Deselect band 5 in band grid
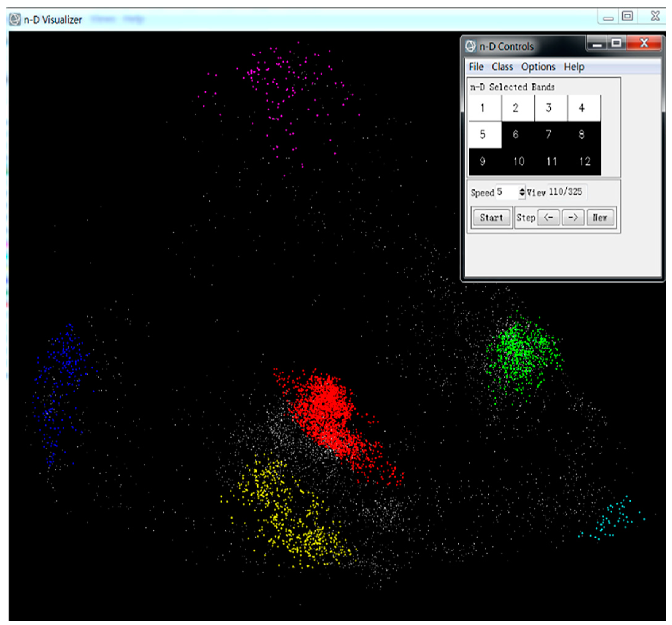 pos(485,134)
